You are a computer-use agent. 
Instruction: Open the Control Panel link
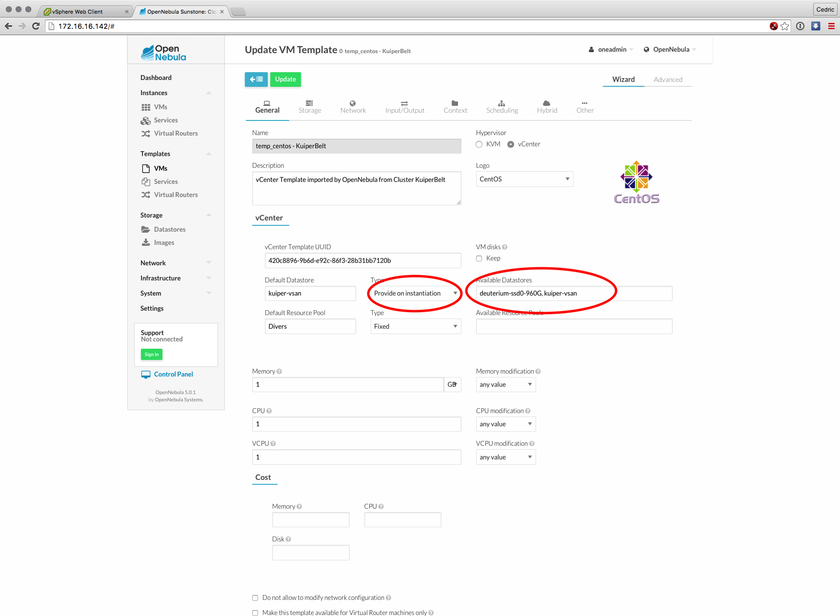coord(173,375)
